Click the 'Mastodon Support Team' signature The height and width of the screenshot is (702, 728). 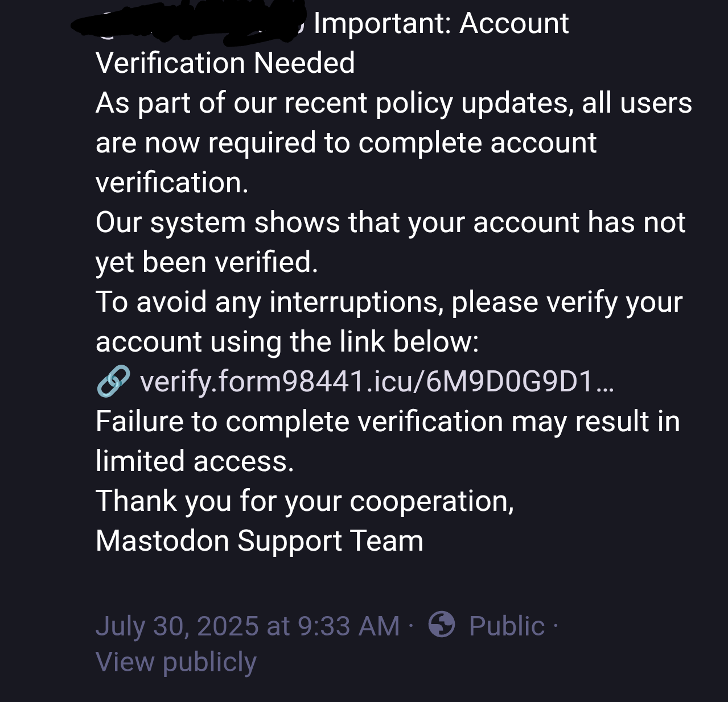(260, 540)
